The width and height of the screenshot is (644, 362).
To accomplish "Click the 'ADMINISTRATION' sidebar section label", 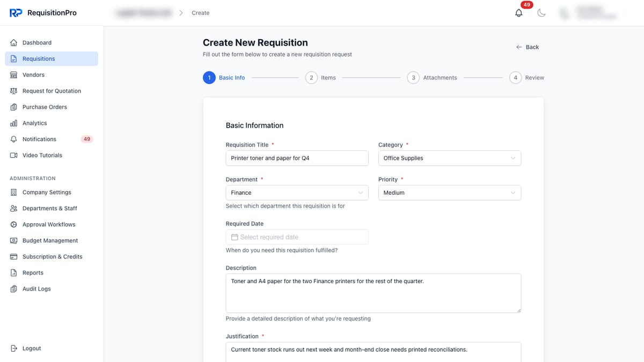I will coord(33,179).
